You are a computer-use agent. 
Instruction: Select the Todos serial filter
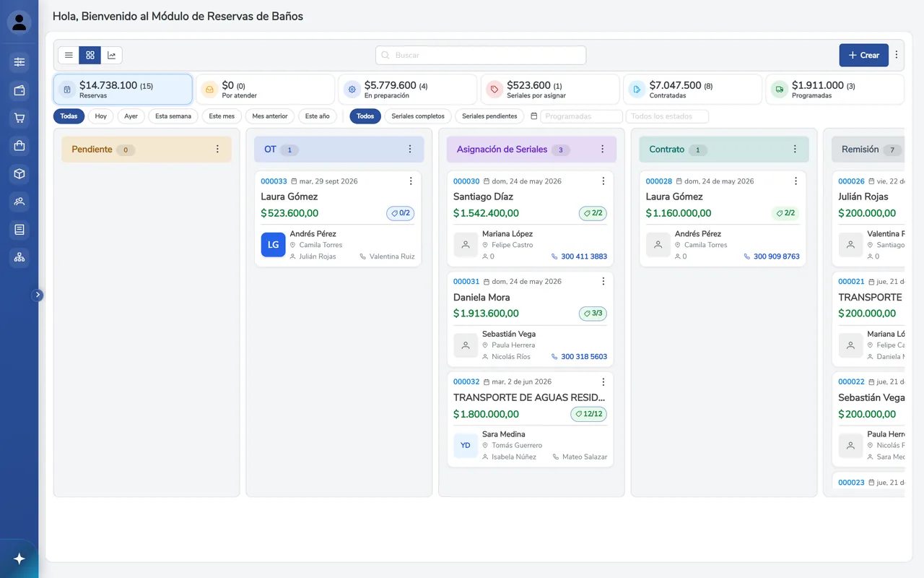click(365, 116)
